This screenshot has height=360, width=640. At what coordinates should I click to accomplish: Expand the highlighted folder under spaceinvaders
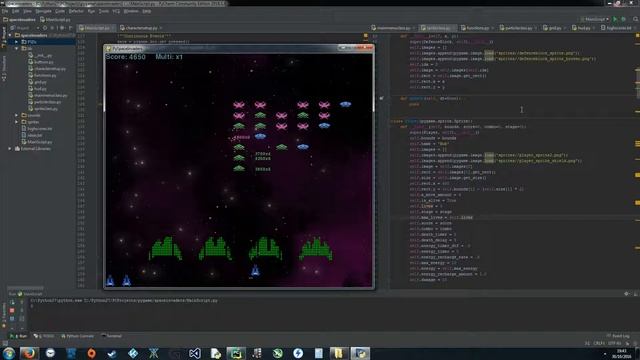[17, 42]
